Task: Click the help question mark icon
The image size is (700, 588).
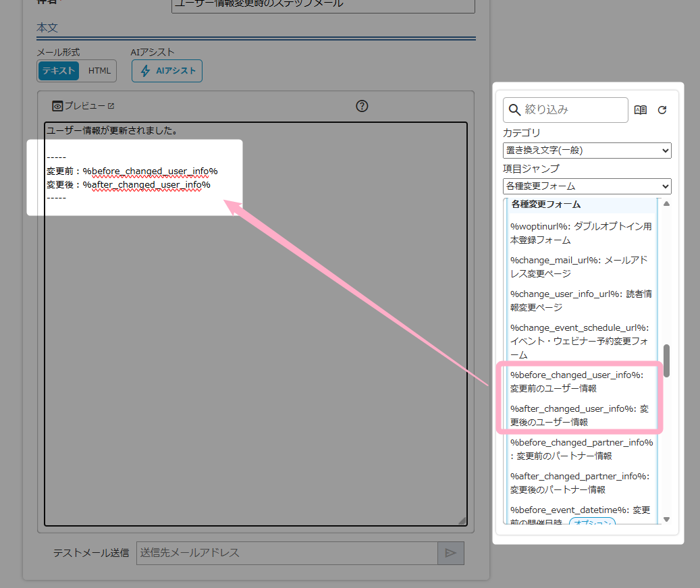Action: point(362,106)
